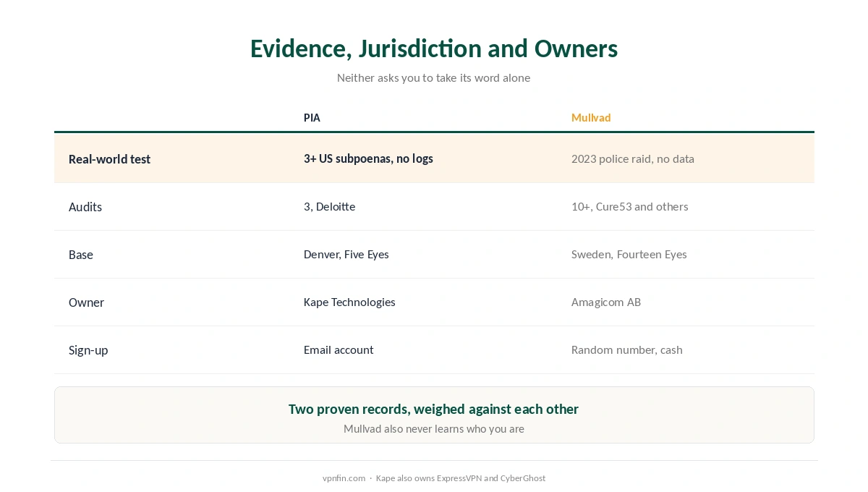
Task: Click the 'Denver, Five Eyes' cell
Action: pos(346,254)
